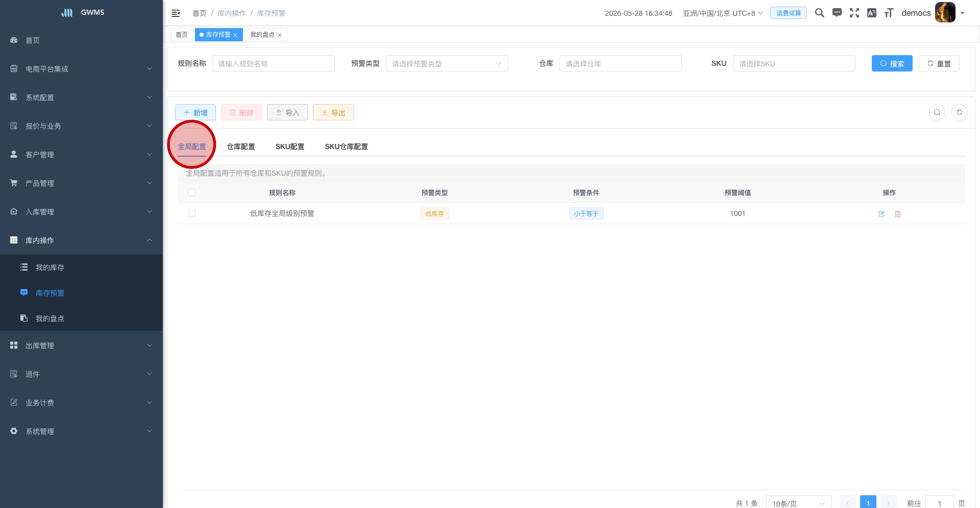Click the 电商平台集成 sidebar icon
The image size is (980, 508).
point(14,68)
